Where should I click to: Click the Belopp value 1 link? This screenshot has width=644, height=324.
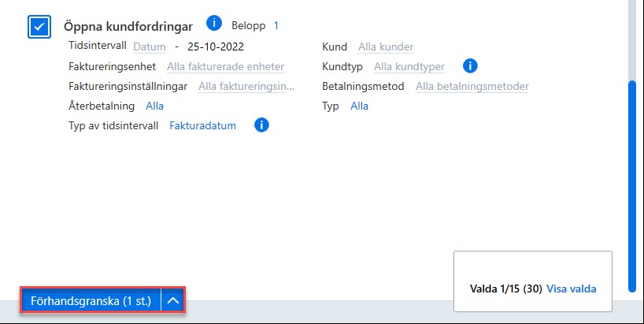click(276, 25)
